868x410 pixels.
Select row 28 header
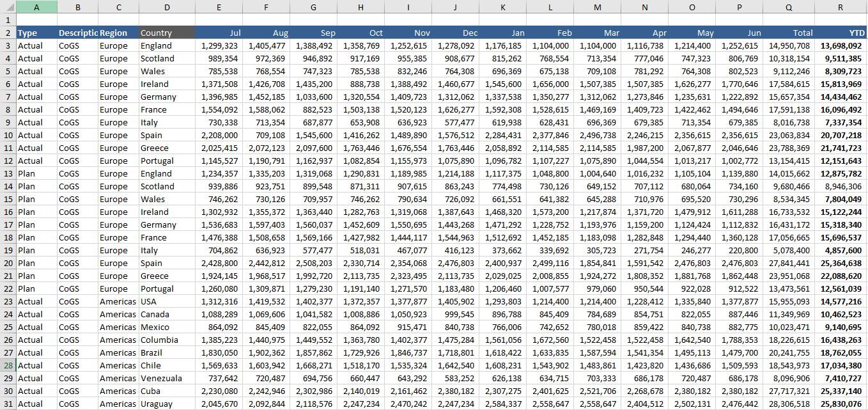point(8,365)
